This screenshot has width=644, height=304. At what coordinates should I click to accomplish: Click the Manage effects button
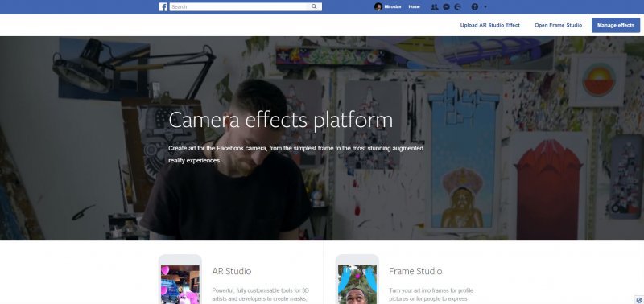616,25
